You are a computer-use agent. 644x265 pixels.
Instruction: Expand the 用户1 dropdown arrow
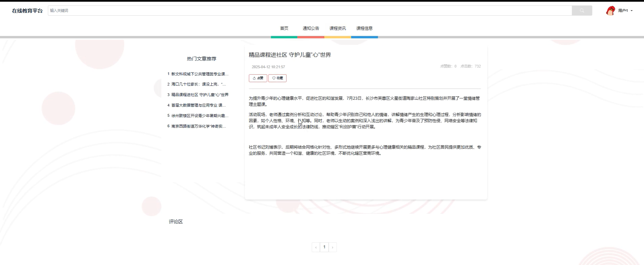click(631, 11)
